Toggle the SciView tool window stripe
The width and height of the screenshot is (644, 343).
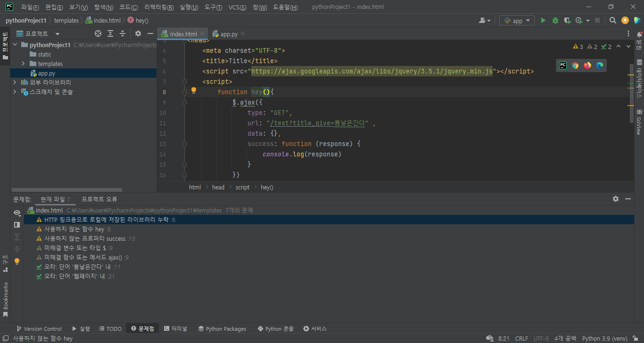click(639, 122)
